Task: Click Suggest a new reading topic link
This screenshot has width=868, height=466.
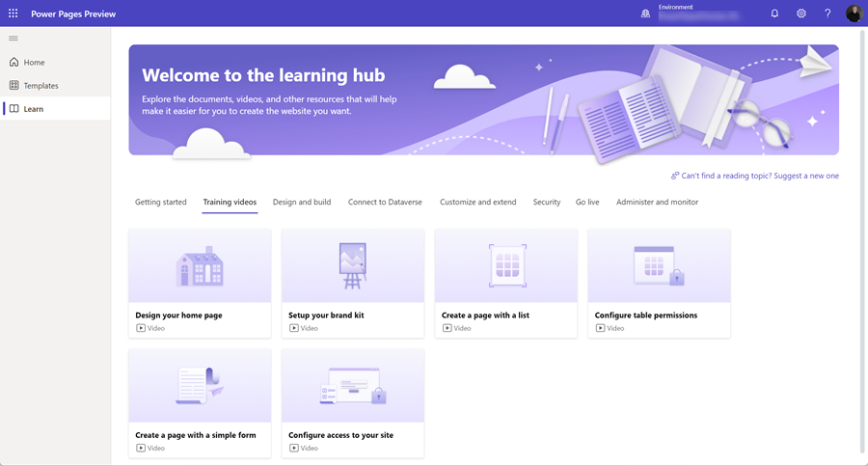Action: 754,176
